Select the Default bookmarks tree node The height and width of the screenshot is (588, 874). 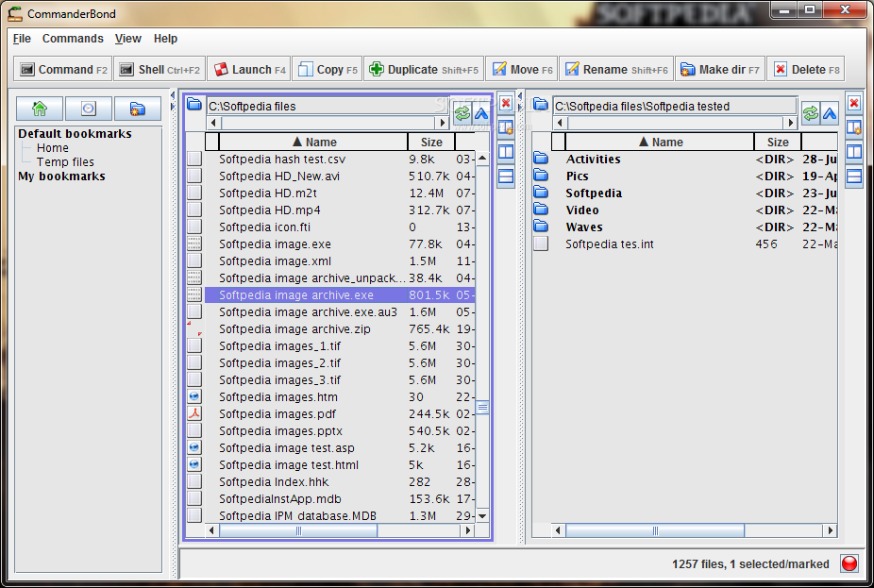75,134
